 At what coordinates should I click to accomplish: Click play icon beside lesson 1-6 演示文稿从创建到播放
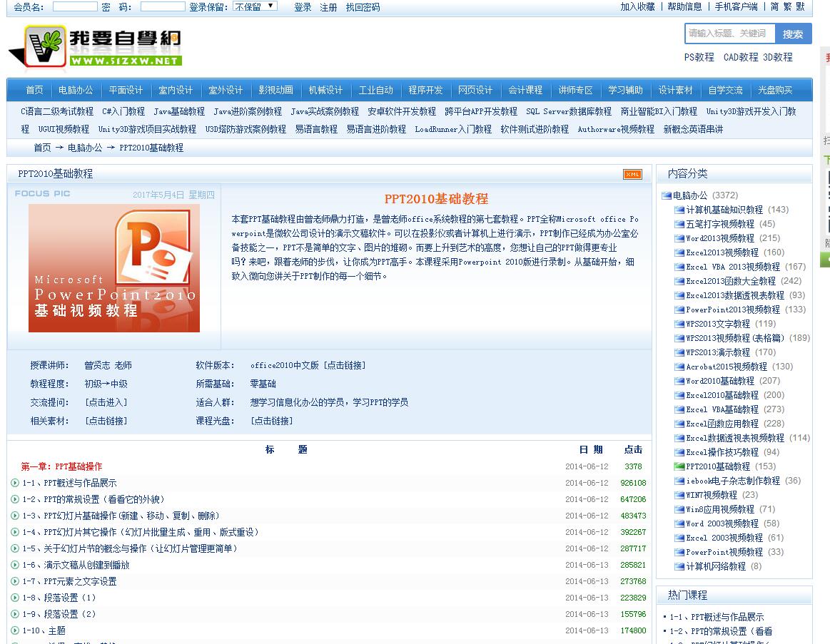coord(15,565)
